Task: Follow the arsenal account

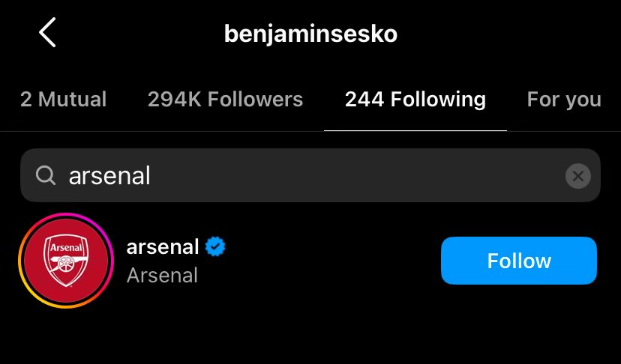Action: pos(519,261)
